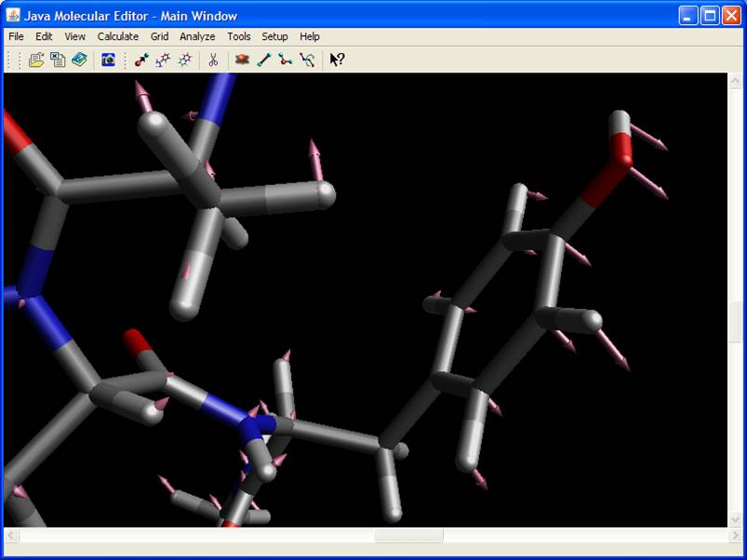
Task: Click the documents icon with X mark
Action: click(58, 60)
